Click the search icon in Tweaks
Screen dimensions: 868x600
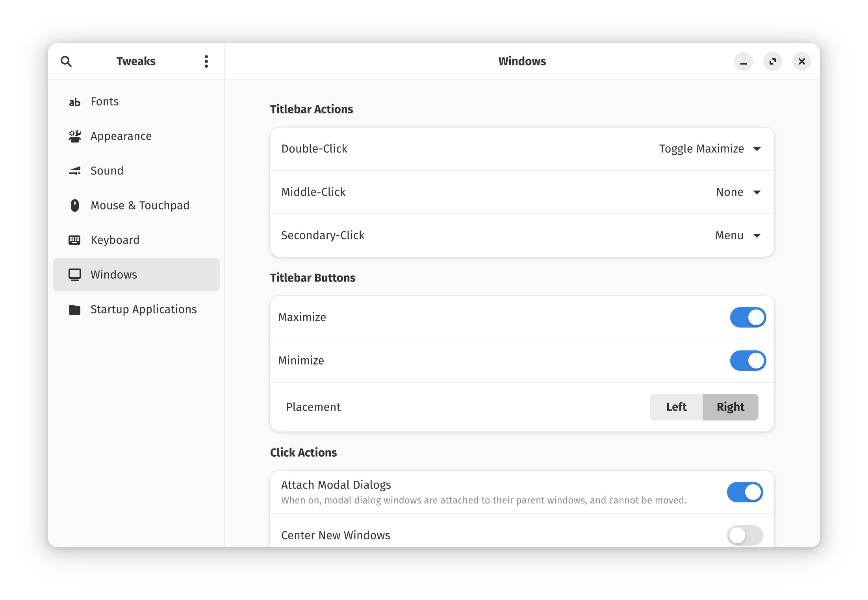point(67,61)
